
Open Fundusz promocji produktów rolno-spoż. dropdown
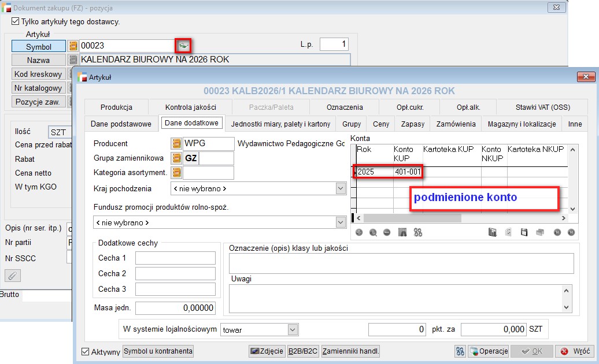pyautogui.click(x=340, y=222)
